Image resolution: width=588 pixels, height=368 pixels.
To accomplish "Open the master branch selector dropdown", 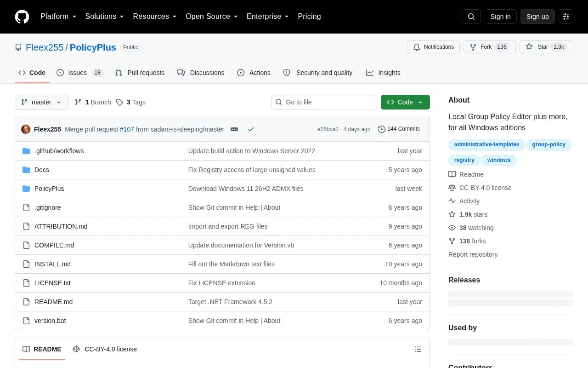I will 41,102.
